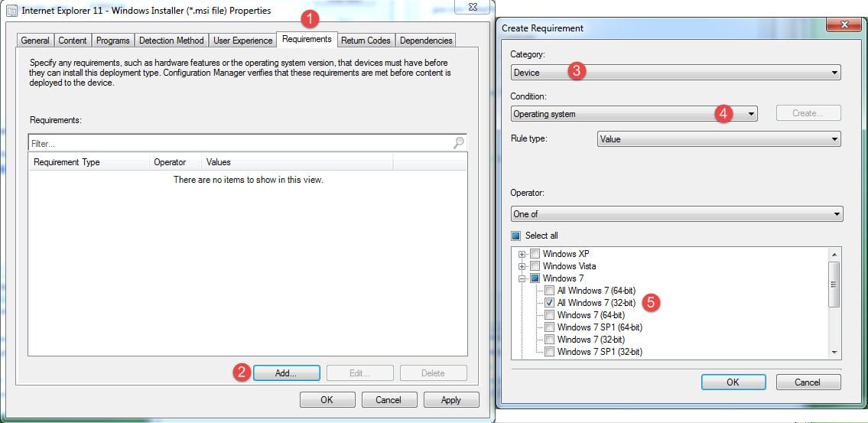
Task: Click the filter search magnifier icon
Action: tap(458, 143)
